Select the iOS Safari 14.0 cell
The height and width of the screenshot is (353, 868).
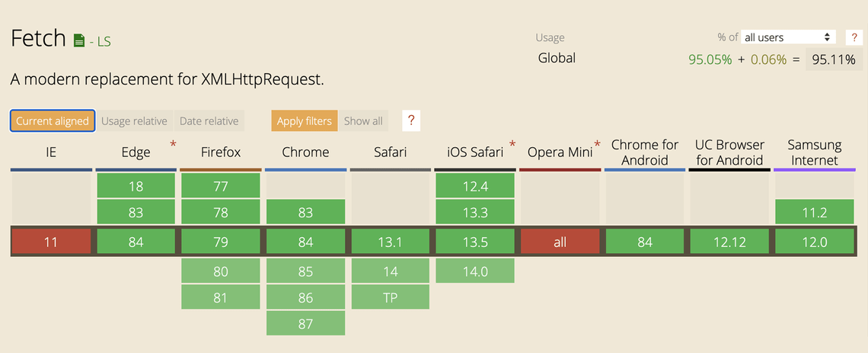(x=475, y=271)
